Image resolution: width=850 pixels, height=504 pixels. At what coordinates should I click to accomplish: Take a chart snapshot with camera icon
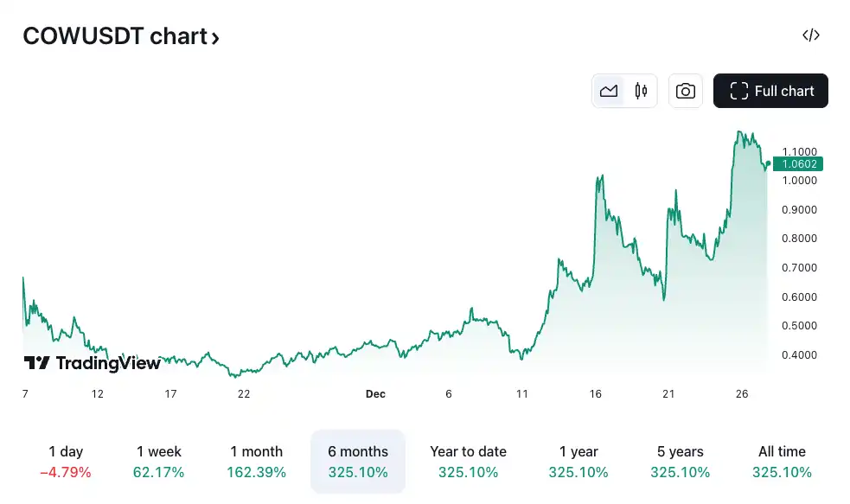click(686, 91)
